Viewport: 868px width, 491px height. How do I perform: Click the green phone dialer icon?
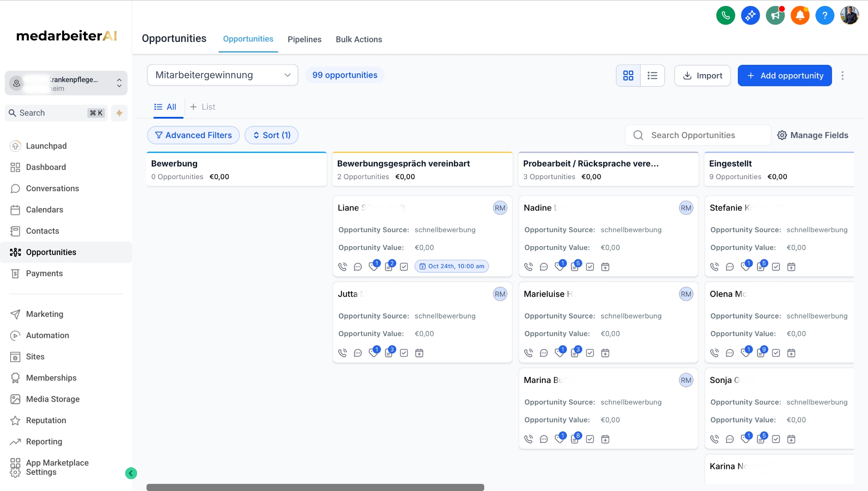[x=725, y=16]
